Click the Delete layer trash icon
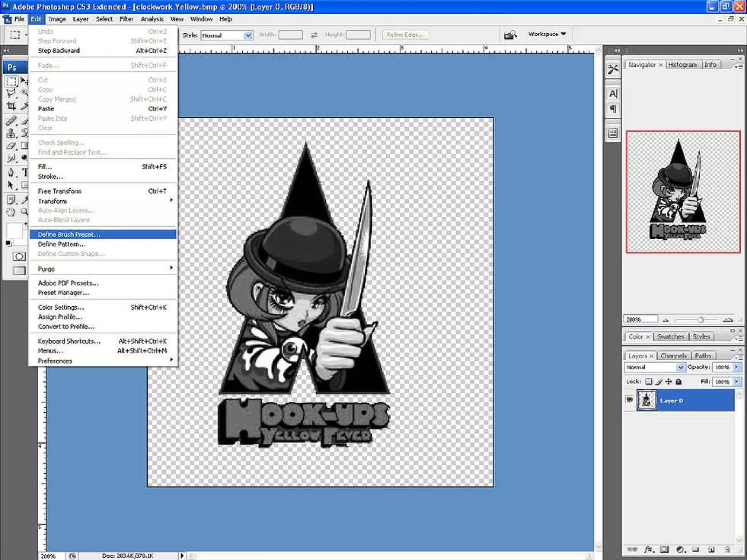747x560 pixels. [x=727, y=549]
